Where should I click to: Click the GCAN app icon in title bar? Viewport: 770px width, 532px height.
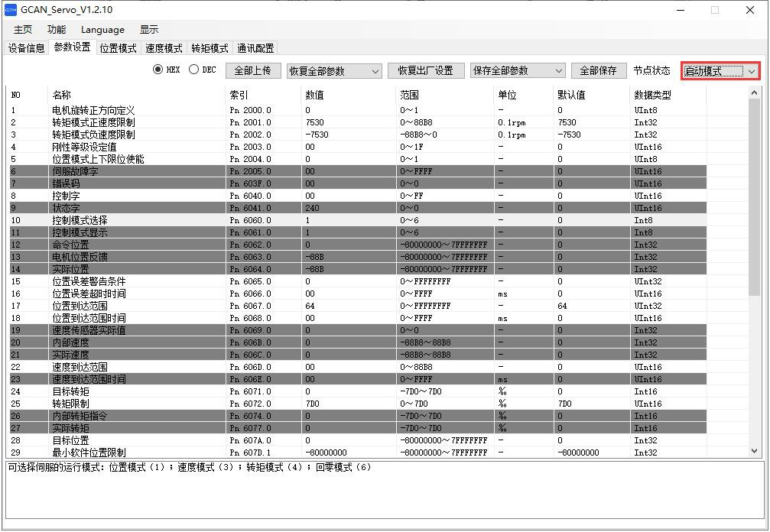pyautogui.click(x=11, y=10)
